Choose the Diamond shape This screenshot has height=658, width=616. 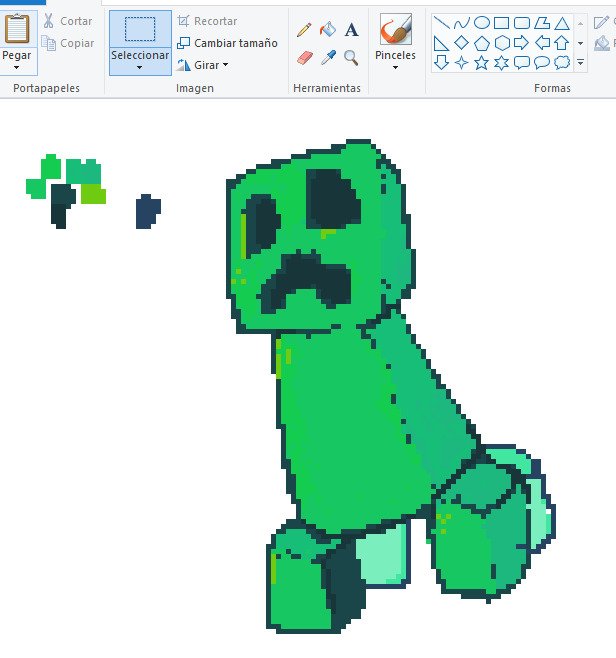click(461, 42)
